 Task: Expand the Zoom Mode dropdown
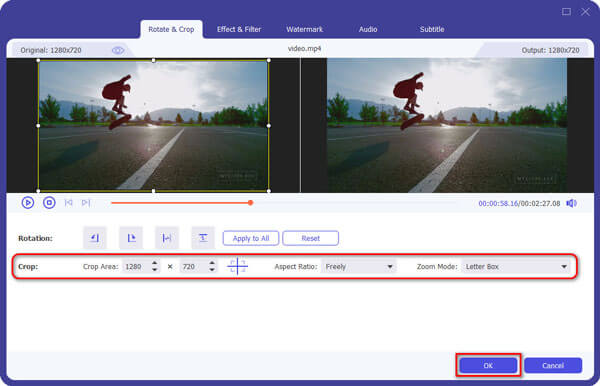tap(515, 267)
